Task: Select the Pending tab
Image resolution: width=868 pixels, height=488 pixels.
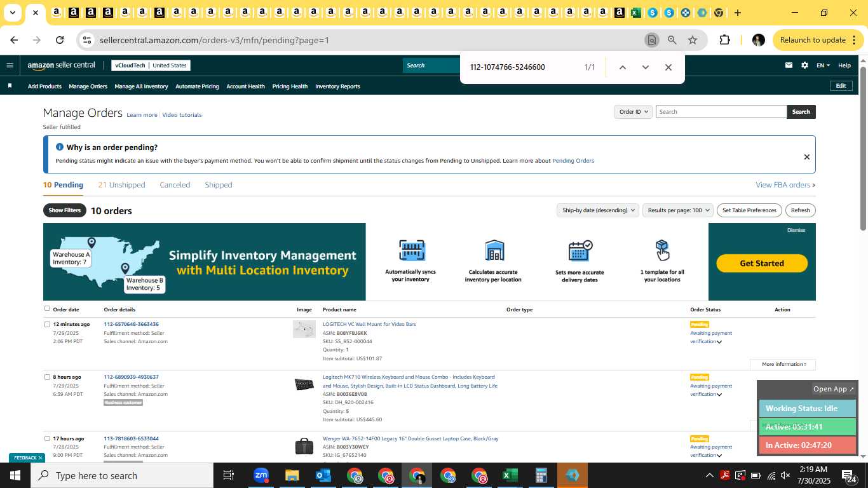Action: 63,185
